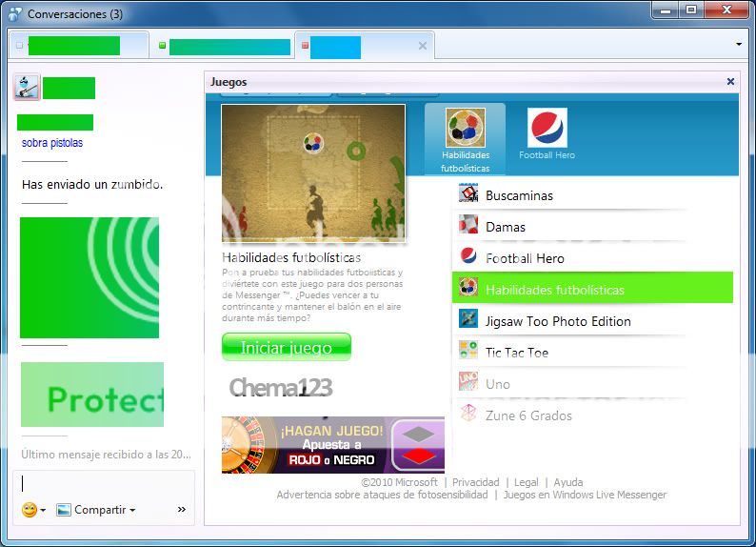This screenshot has height=547, width=756.
Task: Click the Conversaciones window title icon
Action: [14, 14]
